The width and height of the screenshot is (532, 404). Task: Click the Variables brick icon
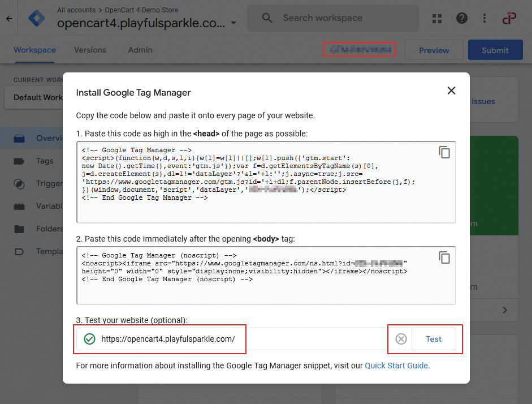(x=19, y=207)
